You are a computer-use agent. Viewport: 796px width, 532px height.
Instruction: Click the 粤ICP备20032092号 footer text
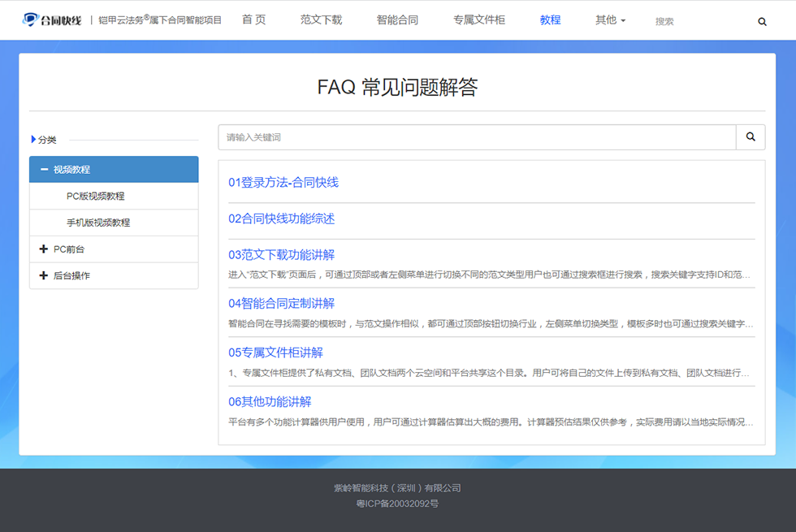pyautogui.click(x=397, y=504)
